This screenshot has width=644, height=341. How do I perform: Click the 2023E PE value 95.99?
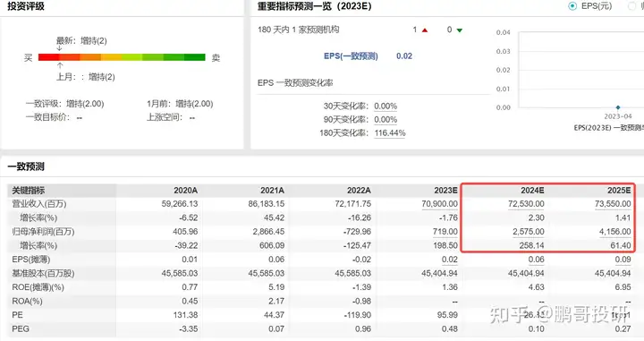click(447, 315)
